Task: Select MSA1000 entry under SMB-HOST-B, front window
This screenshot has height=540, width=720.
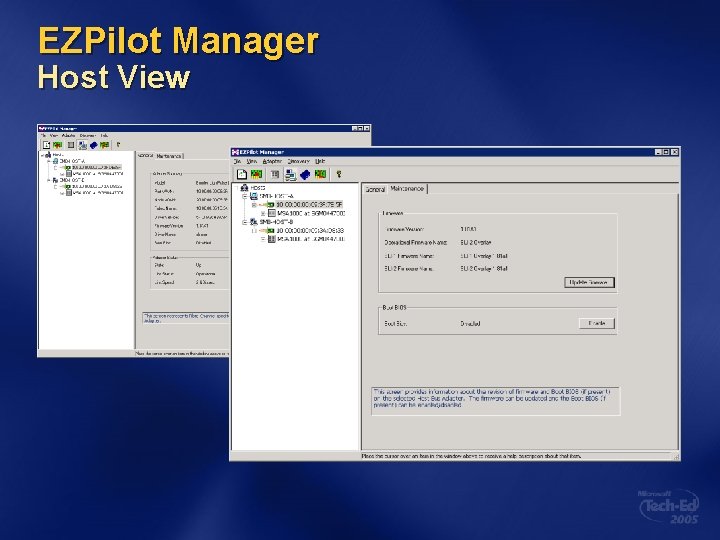Action: tap(311, 239)
